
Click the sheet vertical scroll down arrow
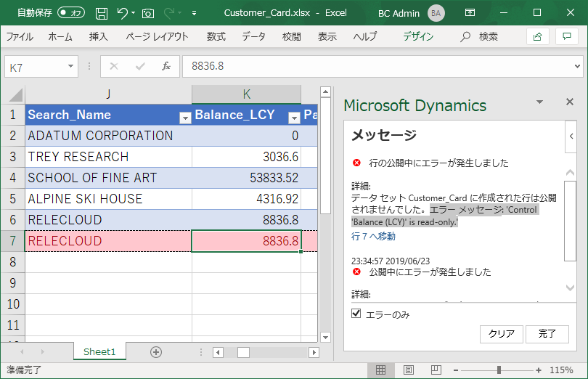pos(325,338)
